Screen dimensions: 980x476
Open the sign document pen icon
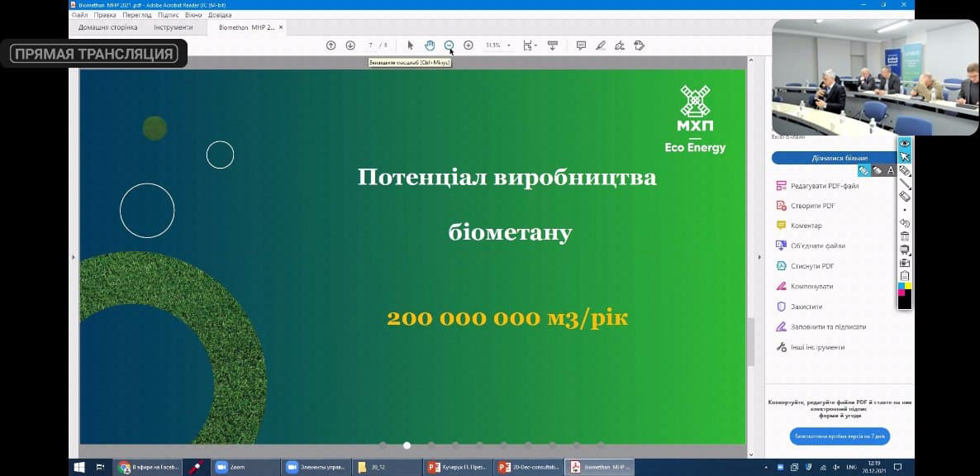(620, 45)
